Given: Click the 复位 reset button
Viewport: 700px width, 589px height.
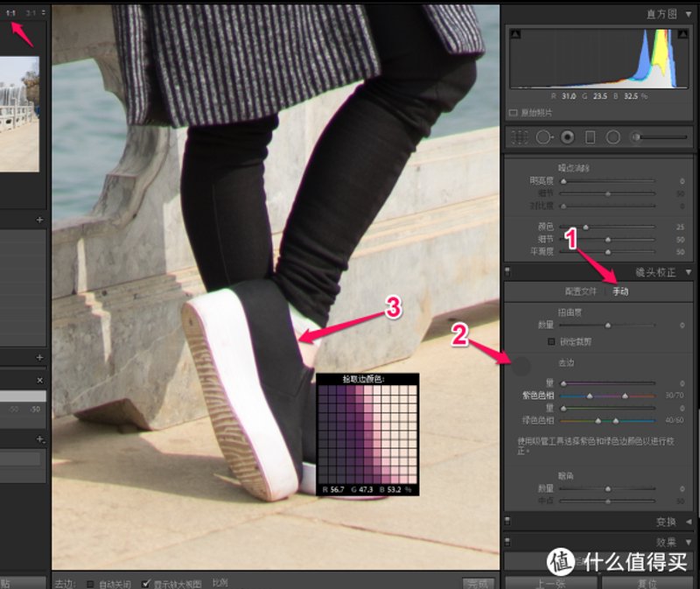Looking at the screenshot, I should (647, 583).
